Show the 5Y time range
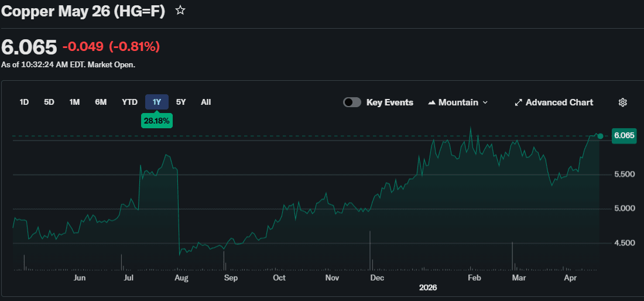 [181, 102]
